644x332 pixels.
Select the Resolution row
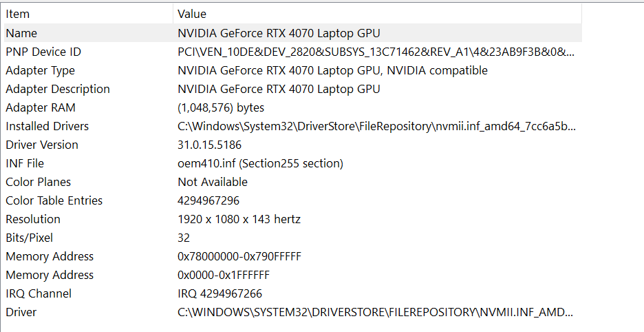[293, 219]
